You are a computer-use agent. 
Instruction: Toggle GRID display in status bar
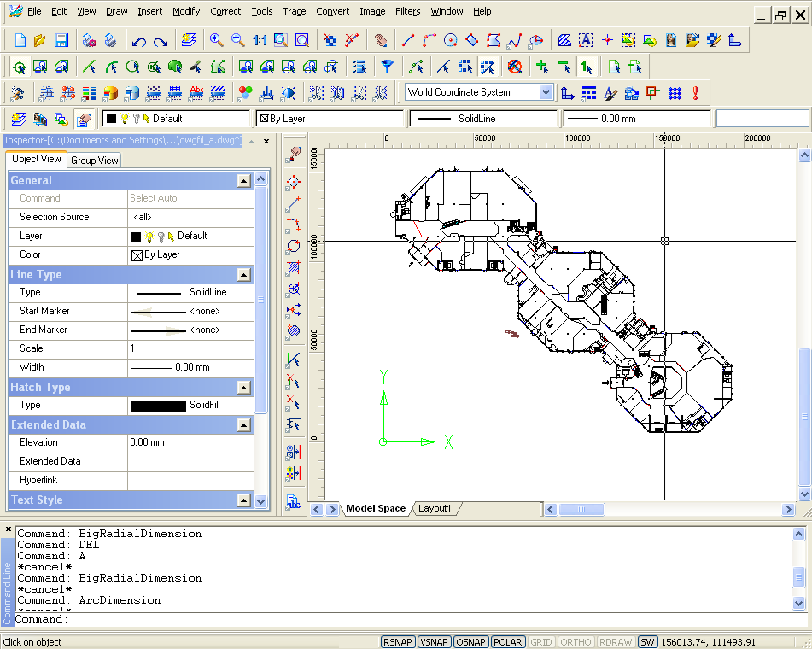click(540, 642)
